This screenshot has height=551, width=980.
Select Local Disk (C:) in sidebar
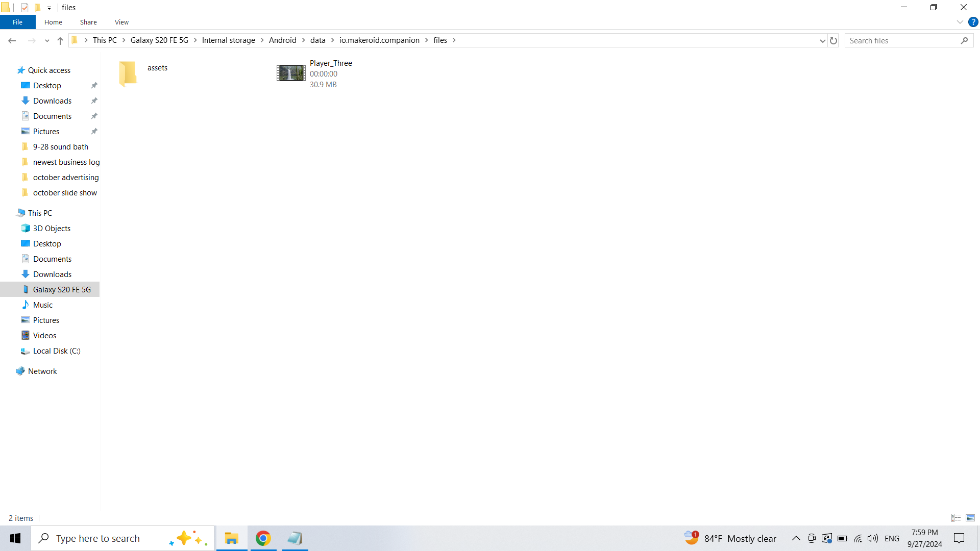57,351
